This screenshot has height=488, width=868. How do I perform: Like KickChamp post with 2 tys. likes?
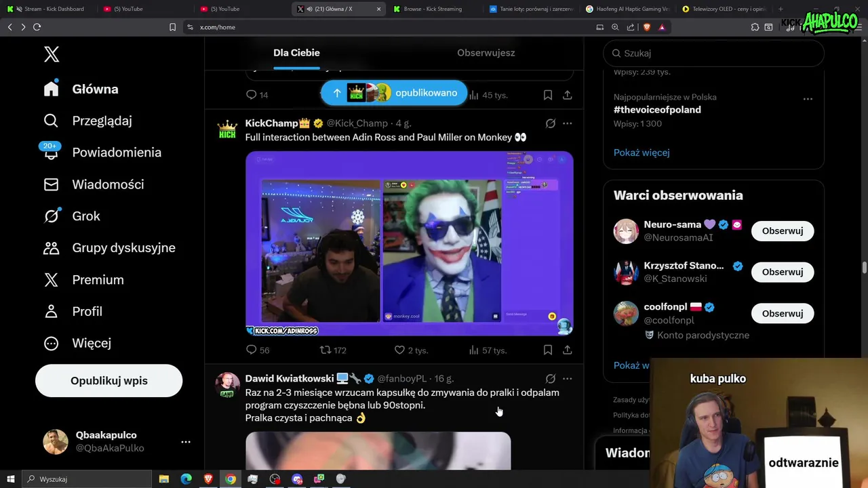pos(411,350)
